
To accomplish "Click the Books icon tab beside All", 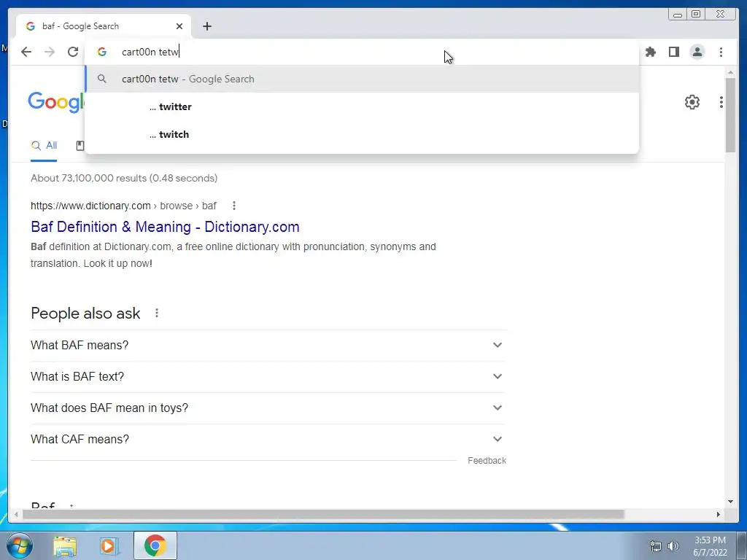I will click(80, 146).
